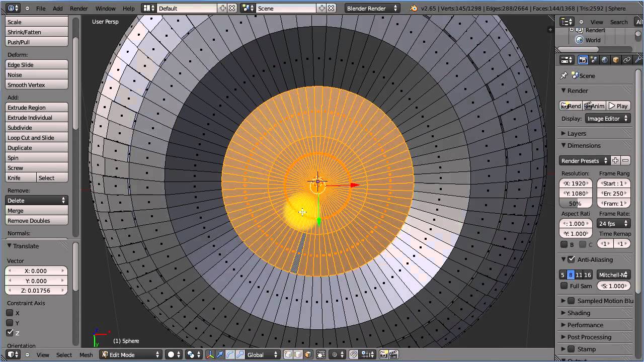Open the 24 fps frame rate dropdown

613,223
